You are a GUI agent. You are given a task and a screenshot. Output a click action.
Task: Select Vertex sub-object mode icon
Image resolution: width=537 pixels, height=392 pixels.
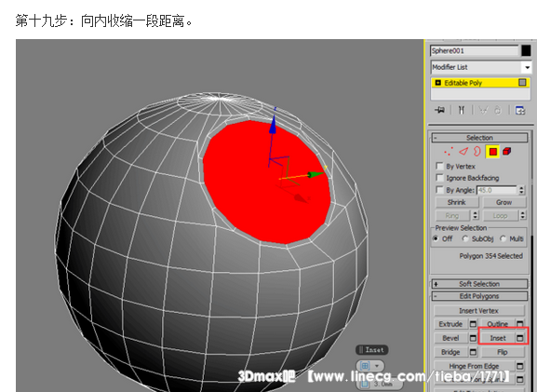(x=448, y=152)
